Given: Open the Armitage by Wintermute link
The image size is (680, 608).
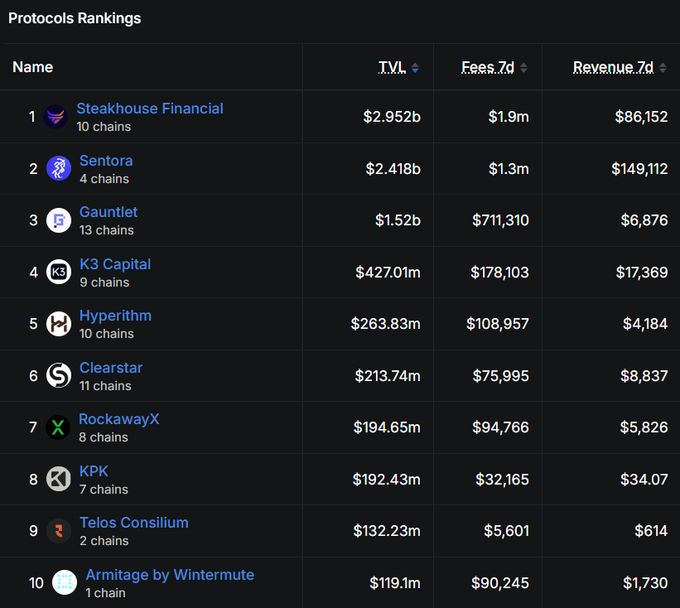Looking at the screenshot, I should coord(170,575).
